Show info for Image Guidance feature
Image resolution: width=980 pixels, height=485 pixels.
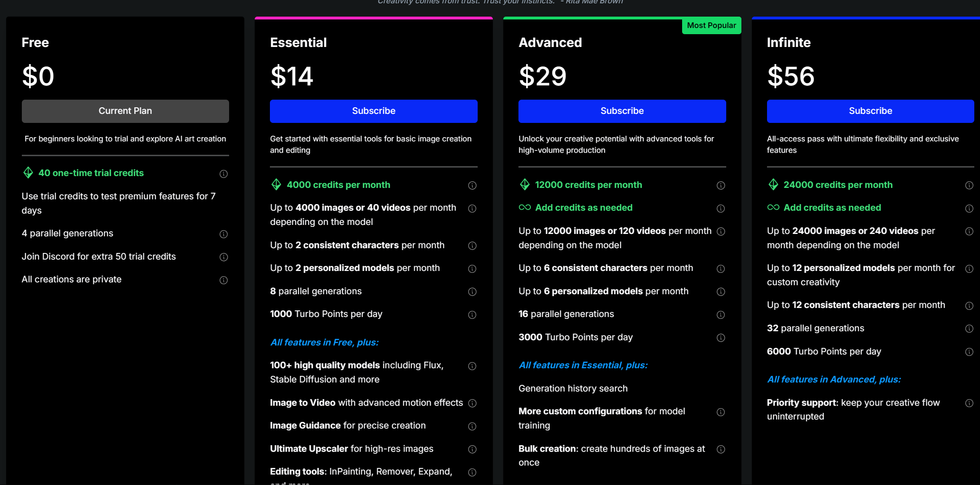point(472,426)
